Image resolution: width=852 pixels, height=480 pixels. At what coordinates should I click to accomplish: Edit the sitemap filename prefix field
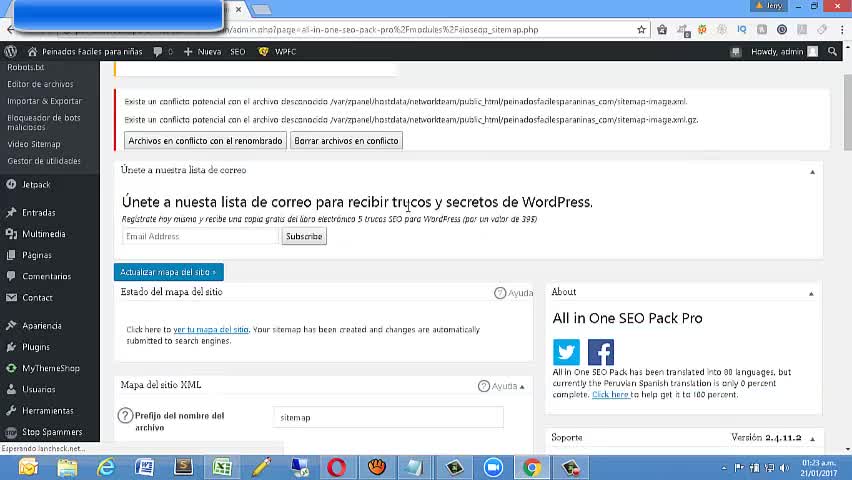tap(388, 417)
